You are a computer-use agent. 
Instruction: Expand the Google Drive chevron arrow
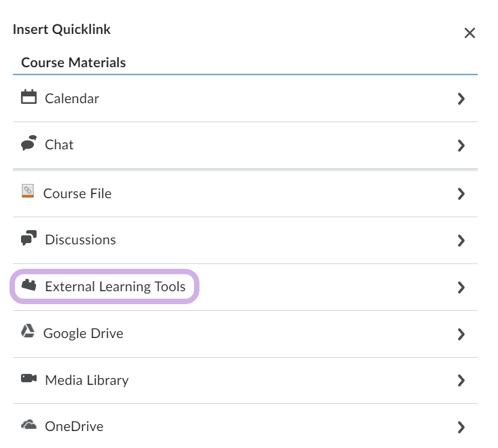click(461, 334)
